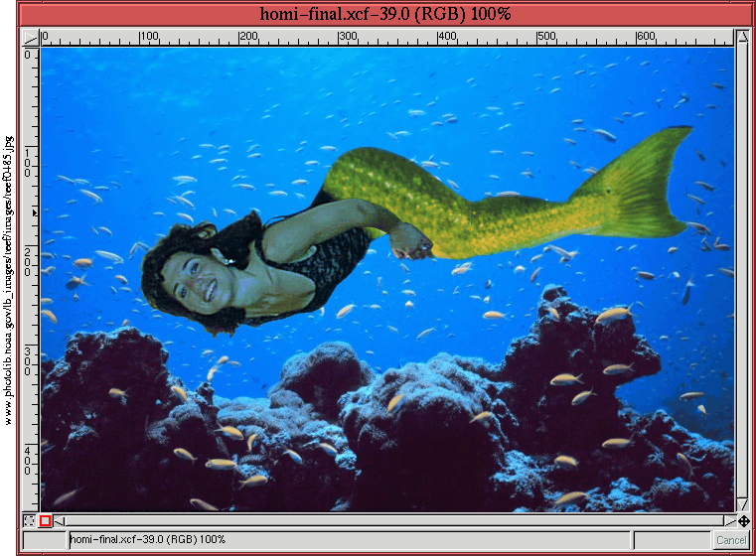The width and height of the screenshot is (756, 557).
Task: Click the vertical scrollbar track
Action: [742, 270]
